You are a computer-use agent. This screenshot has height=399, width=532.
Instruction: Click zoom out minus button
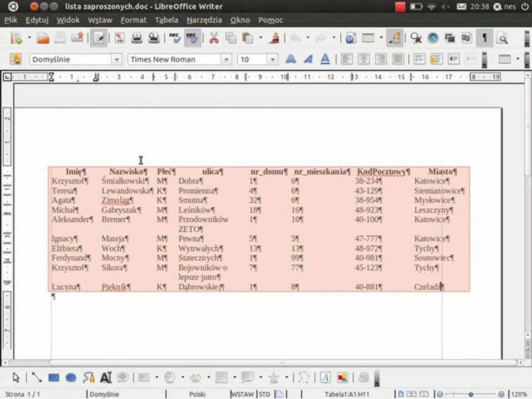[x=440, y=394]
